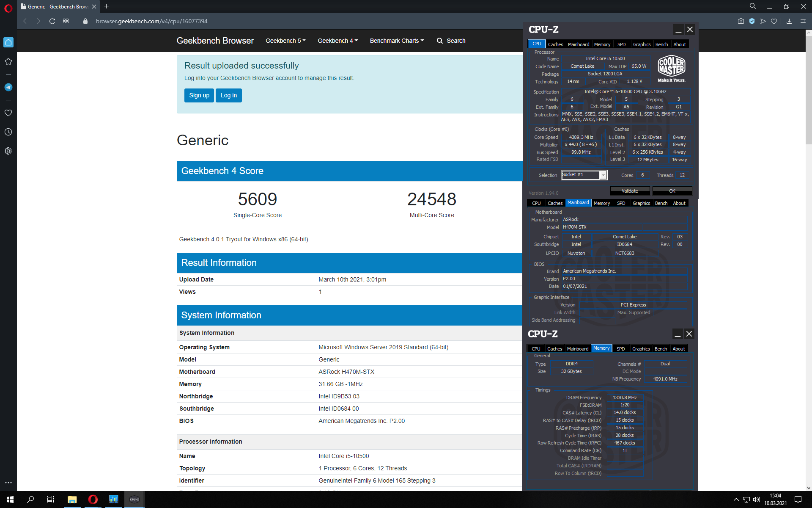Open Opera sidebar home icon

(8, 42)
